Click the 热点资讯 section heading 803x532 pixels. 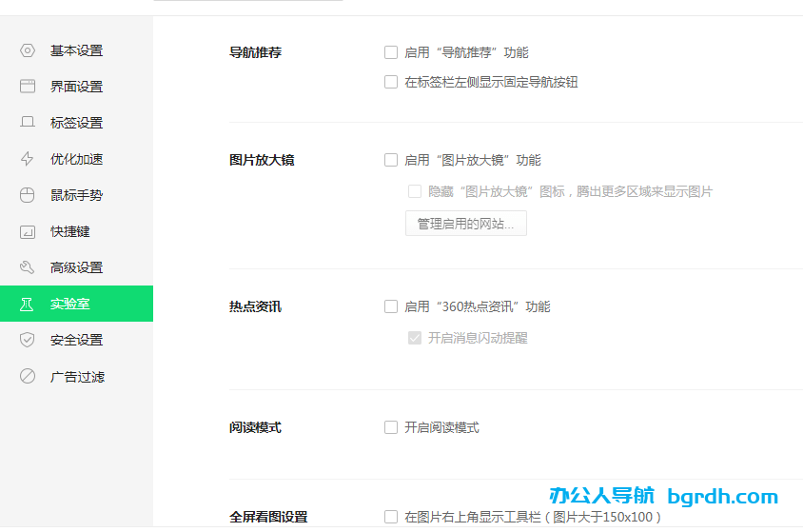pos(256,306)
